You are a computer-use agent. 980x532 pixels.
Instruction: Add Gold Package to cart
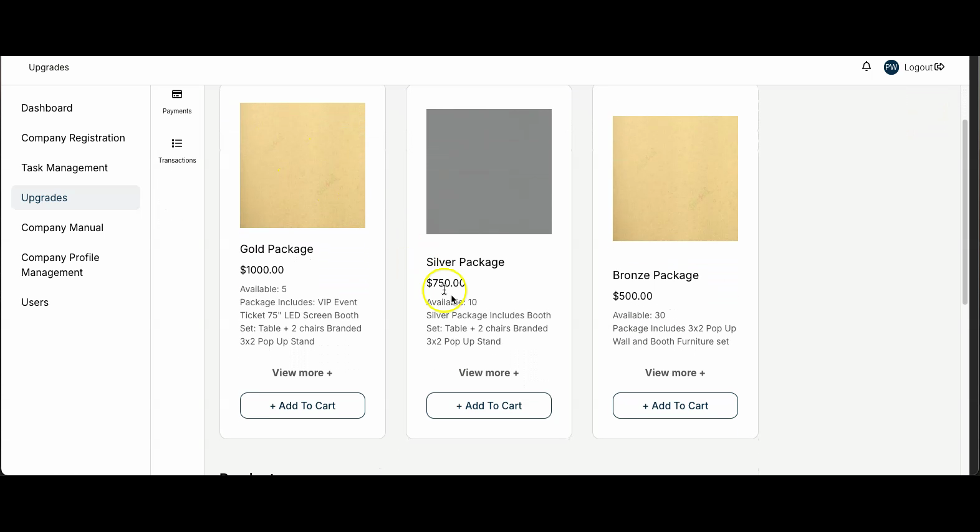click(x=302, y=406)
